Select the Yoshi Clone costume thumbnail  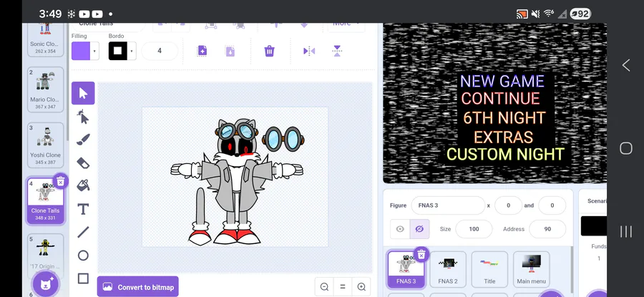[x=46, y=145]
